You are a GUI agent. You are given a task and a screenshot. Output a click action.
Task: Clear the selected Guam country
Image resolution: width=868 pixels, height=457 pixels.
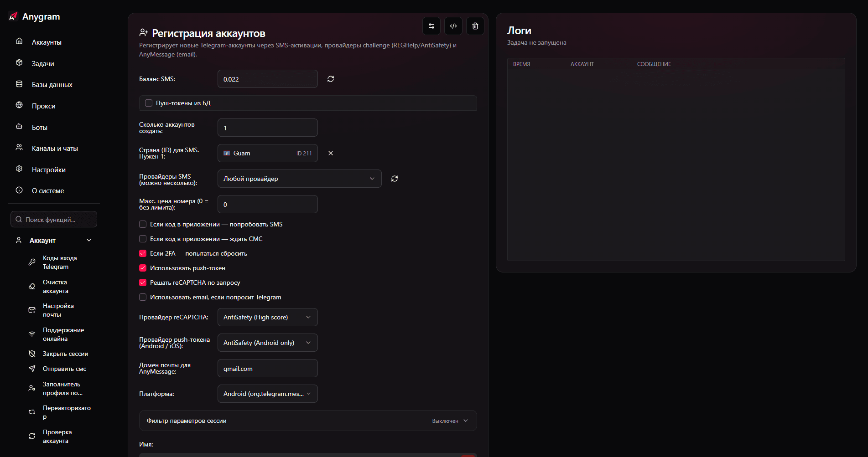pyautogui.click(x=331, y=153)
